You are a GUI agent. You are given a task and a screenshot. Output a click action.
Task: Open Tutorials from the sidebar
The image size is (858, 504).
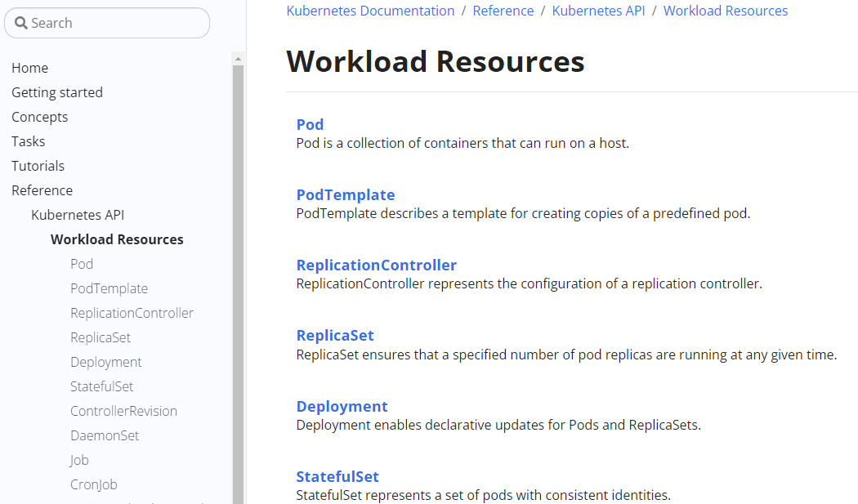pos(38,166)
